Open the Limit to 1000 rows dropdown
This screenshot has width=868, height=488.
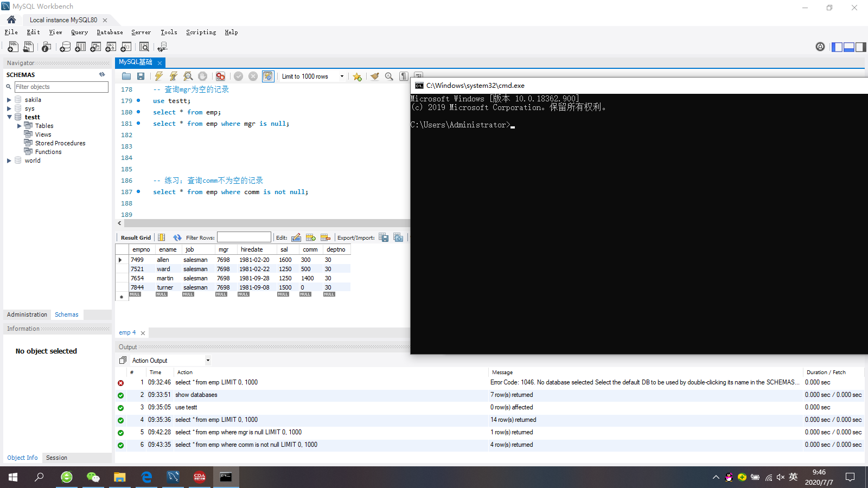pos(312,76)
